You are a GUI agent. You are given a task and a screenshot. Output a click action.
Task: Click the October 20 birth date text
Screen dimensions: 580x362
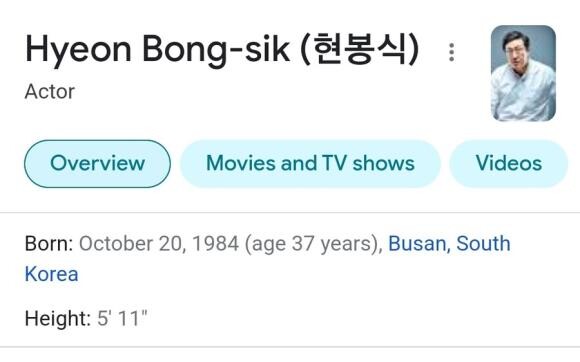pos(132,244)
